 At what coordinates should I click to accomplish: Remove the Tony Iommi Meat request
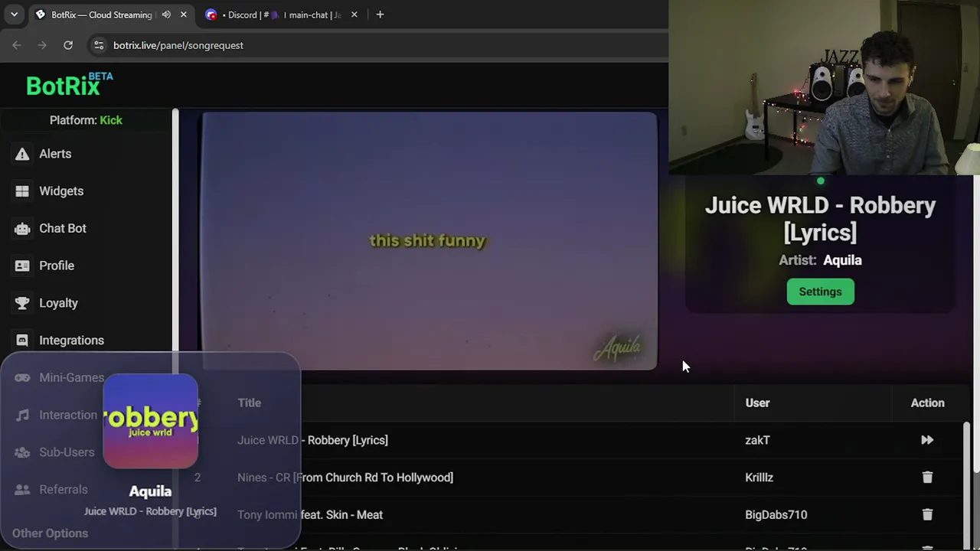click(927, 515)
